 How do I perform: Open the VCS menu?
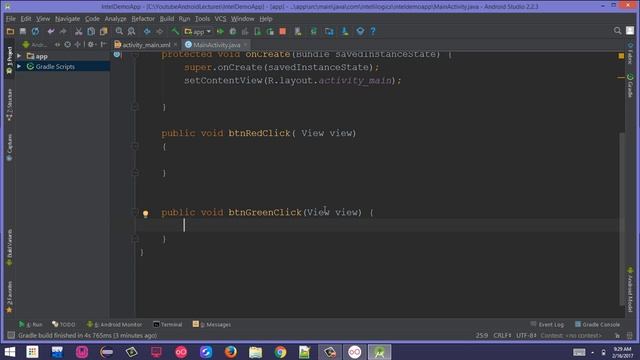(x=220, y=19)
